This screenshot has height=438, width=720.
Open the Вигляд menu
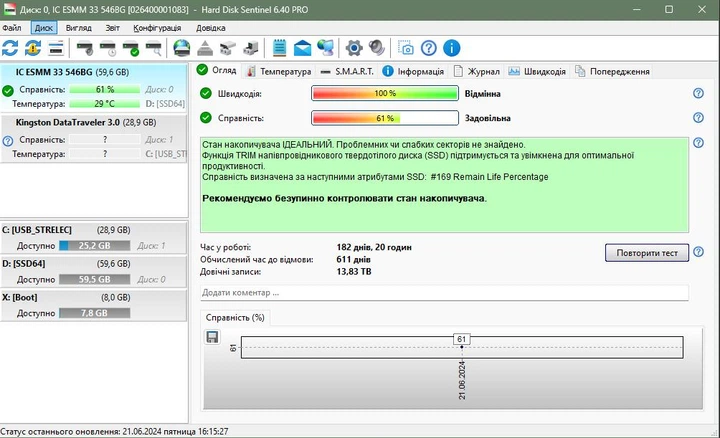click(x=79, y=28)
